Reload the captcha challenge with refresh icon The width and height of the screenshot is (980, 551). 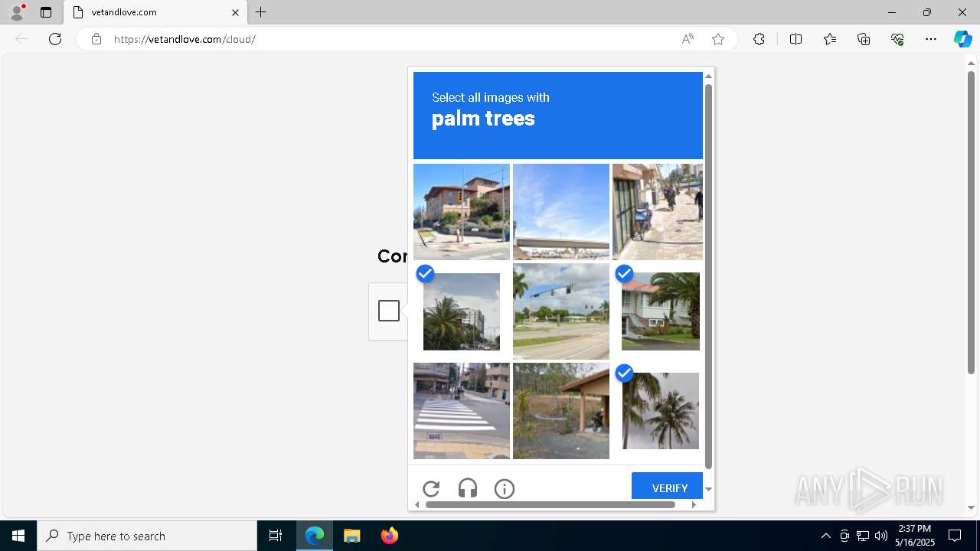click(x=431, y=488)
